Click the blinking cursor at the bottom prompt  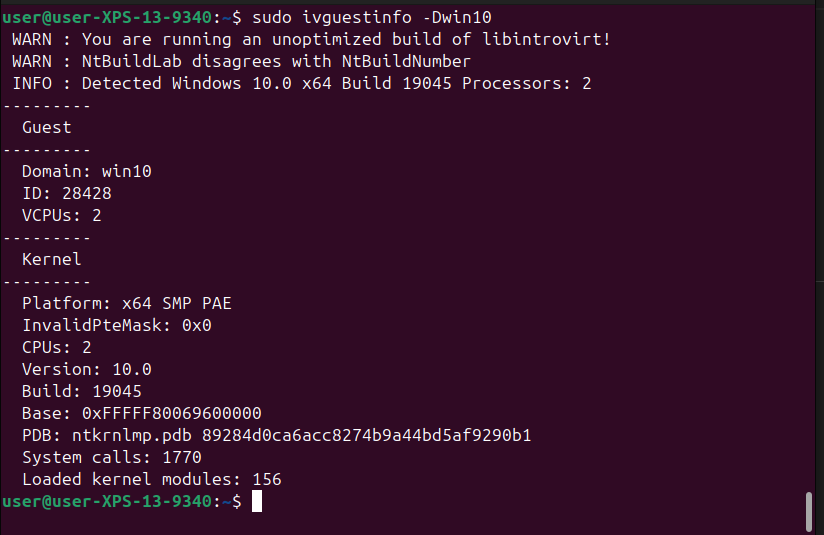click(257, 501)
